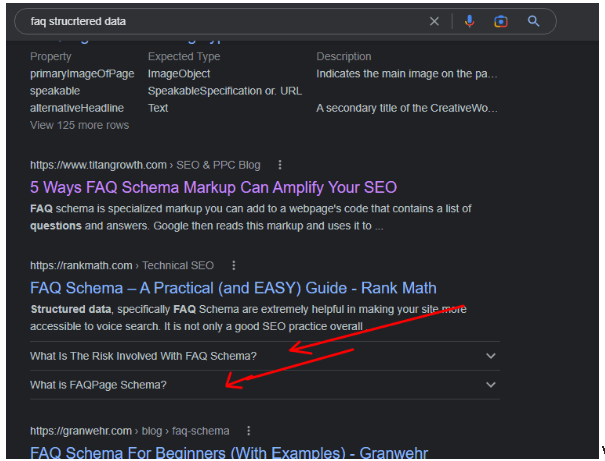Click the 'ImageObject' expected type cell
Viewport: 605px width, 461px height.
179,74
